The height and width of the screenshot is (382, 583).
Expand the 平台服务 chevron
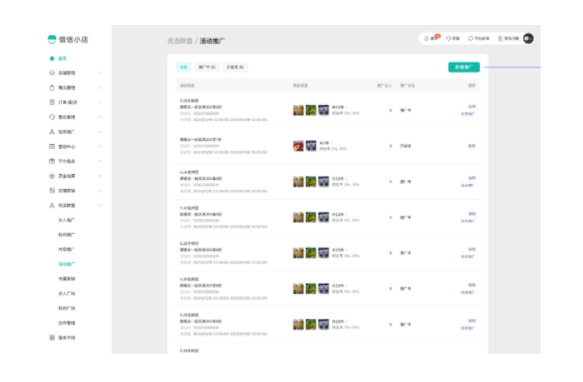pos(100,161)
